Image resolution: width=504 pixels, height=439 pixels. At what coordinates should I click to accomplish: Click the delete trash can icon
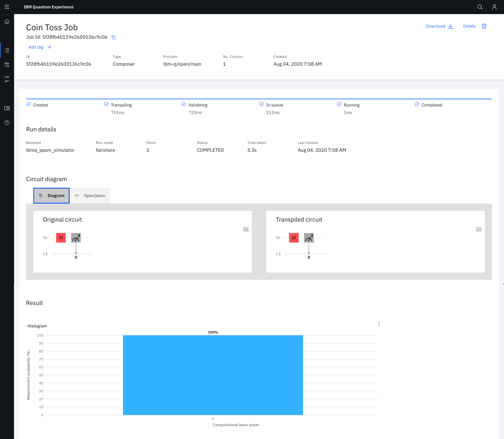tap(484, 26)
